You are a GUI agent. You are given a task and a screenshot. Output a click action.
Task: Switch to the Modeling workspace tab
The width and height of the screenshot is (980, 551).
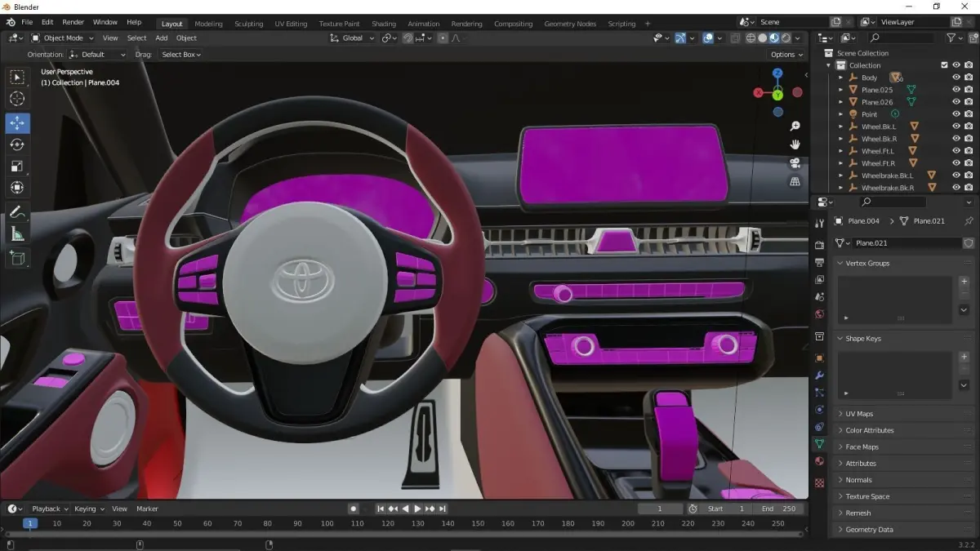point(208,24)
